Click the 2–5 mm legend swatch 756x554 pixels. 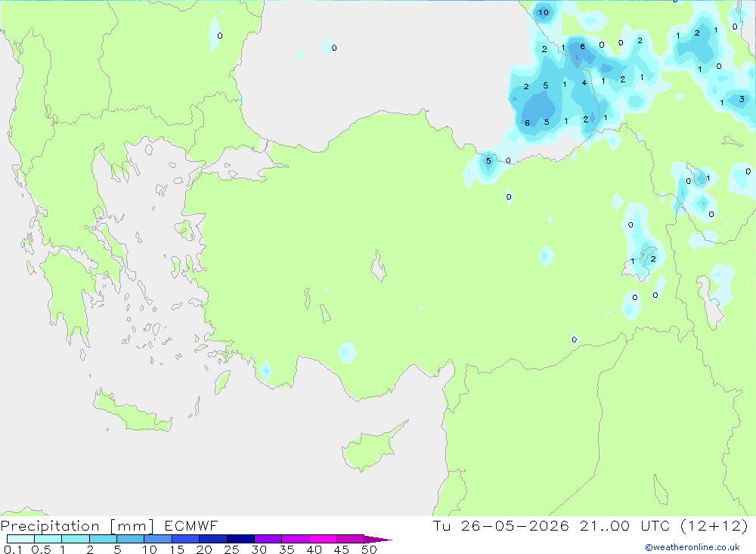pyautogui.click(x=103, y=539)
